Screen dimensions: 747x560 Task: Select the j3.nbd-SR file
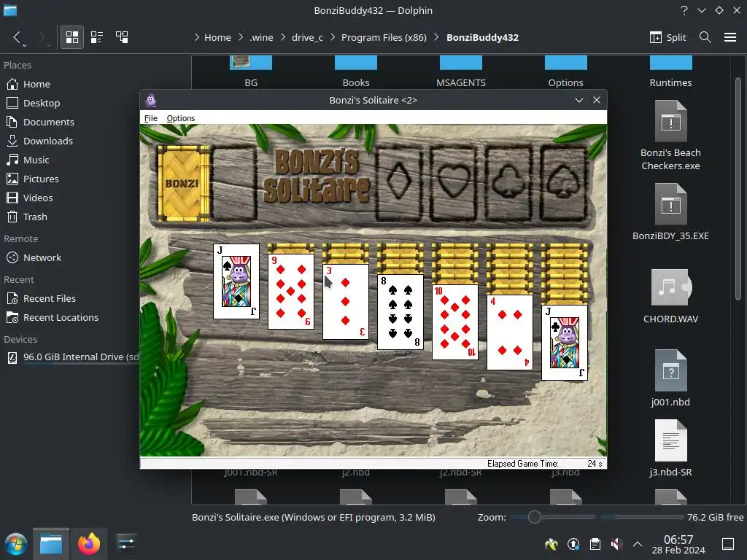tap(670, 448)
